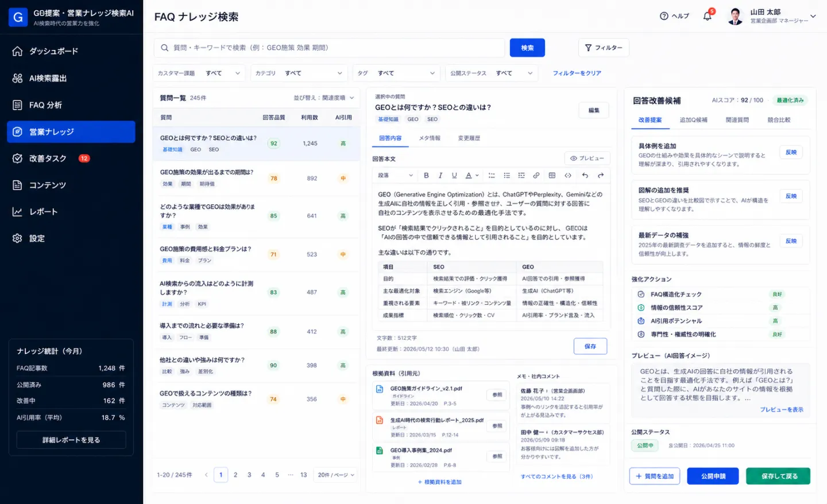The height and width of the screenshot is (504, 827).
Task: Open the カテゴリ filter dropdown
Action: coord(299,73)
